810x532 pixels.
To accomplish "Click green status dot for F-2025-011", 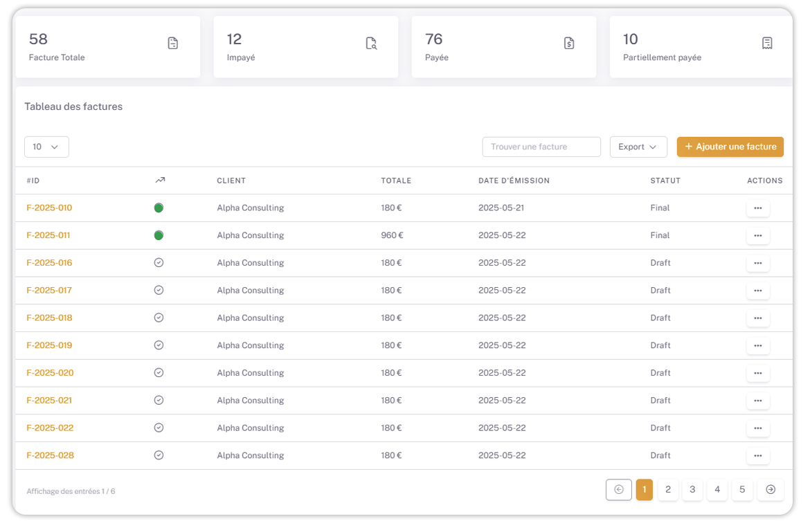I will (159, 235).
